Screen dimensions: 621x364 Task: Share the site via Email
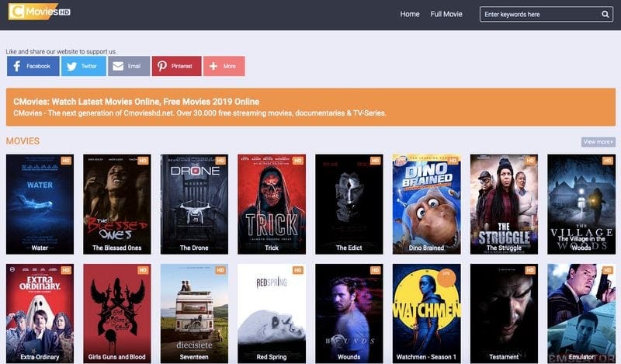tap(129, 66)
